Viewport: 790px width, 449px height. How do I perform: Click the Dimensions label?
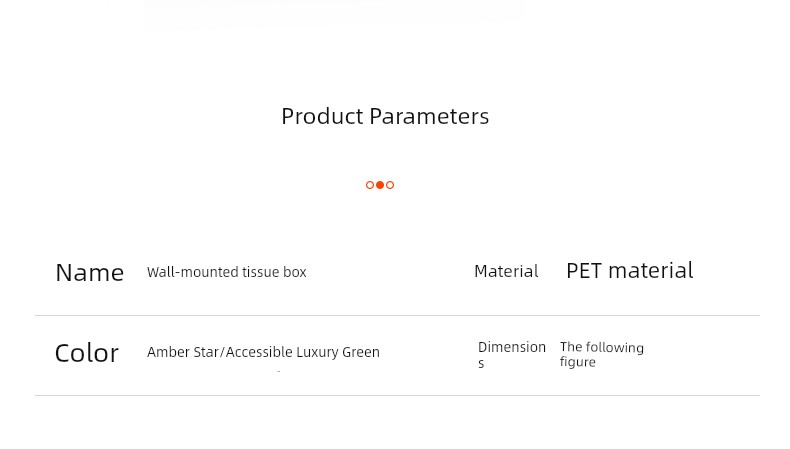point(512,355)
